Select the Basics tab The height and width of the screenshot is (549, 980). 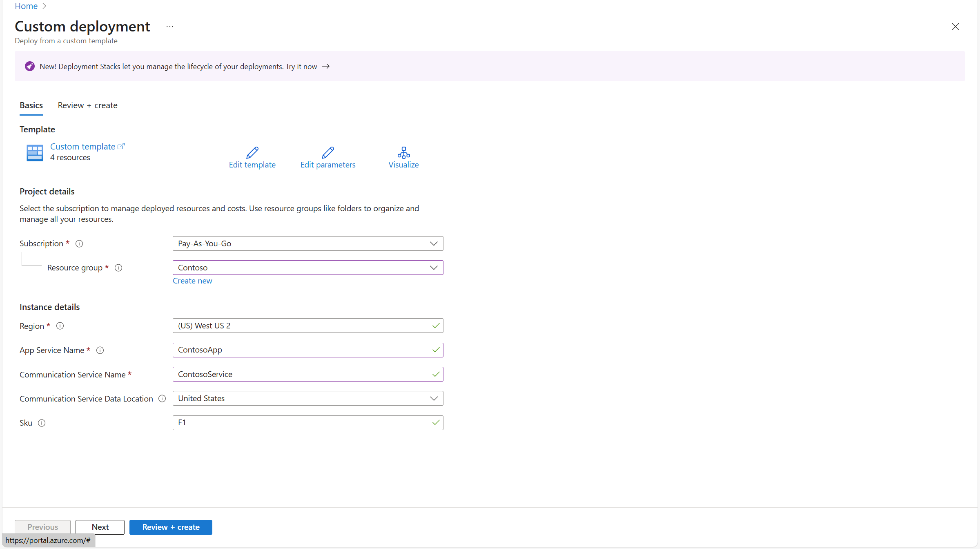click(31, 105)
